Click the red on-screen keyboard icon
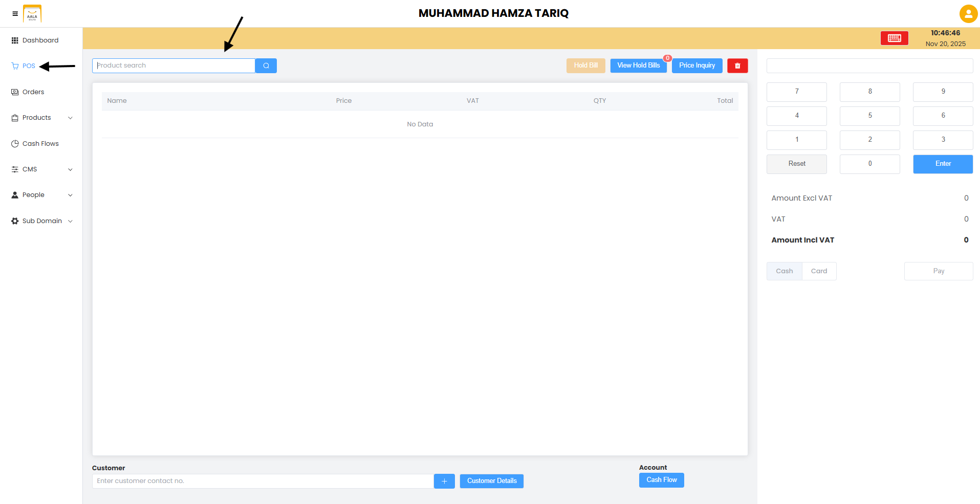This screenshot has width=980, height=504. [894, 38]
